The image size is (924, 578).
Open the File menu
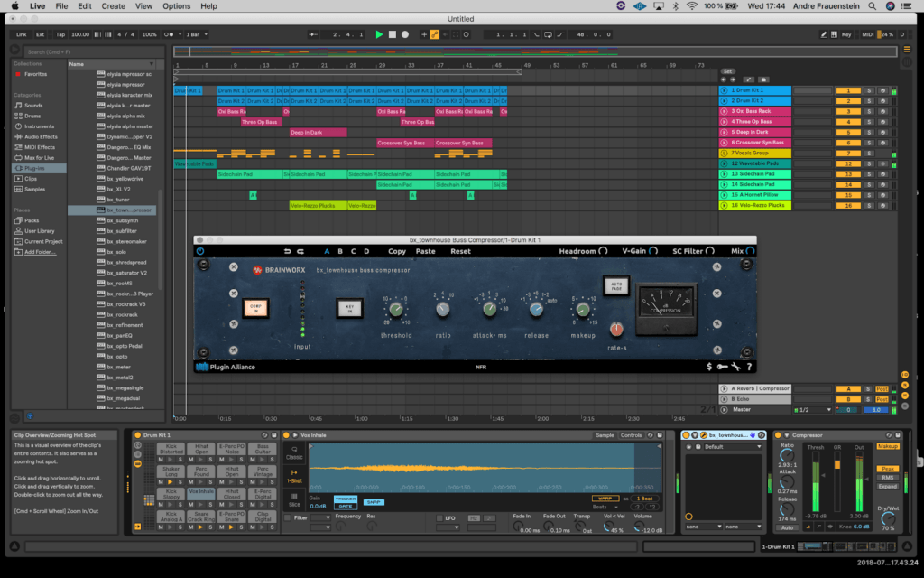61,6
